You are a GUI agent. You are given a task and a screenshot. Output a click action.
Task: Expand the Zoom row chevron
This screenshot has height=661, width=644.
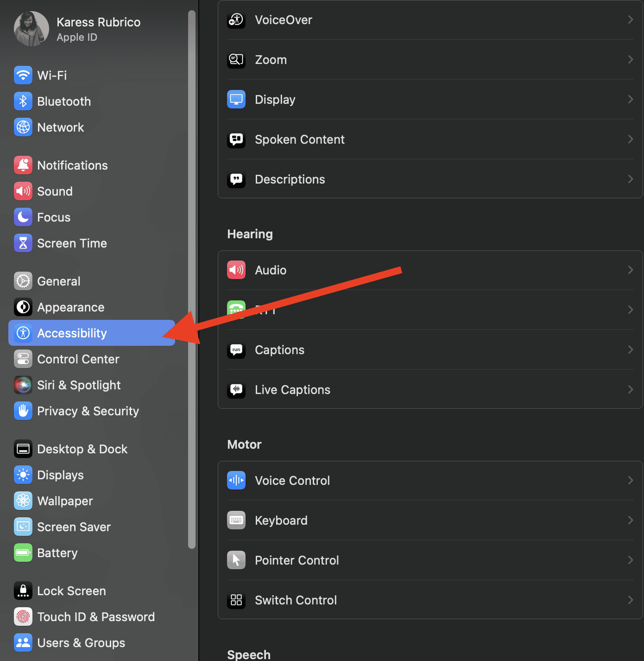click(630, 60)
